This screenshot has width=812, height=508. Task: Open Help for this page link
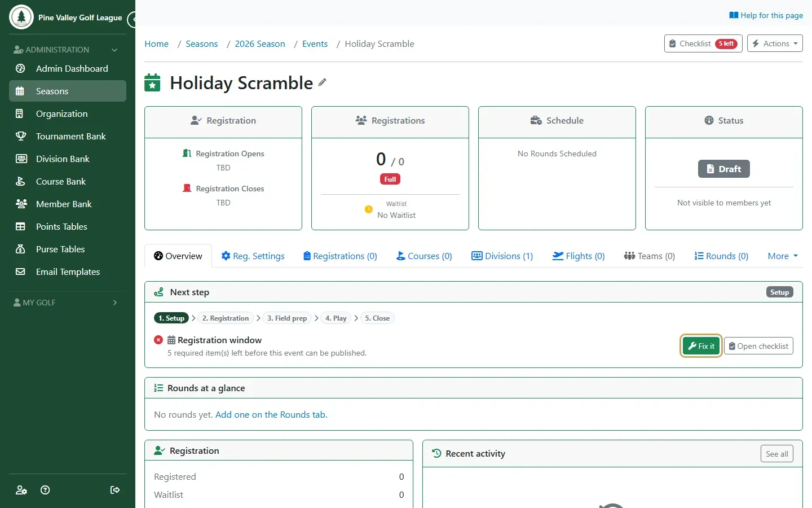[x=766, y=15]
